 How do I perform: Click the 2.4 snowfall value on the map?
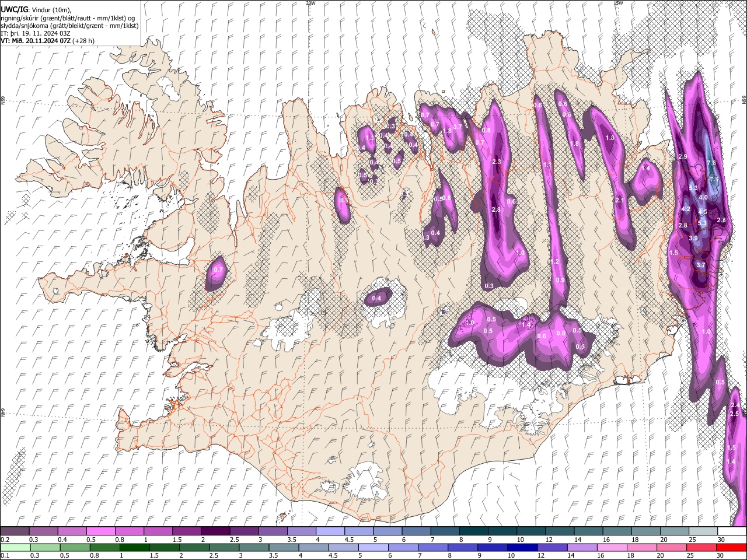point(735,405)
